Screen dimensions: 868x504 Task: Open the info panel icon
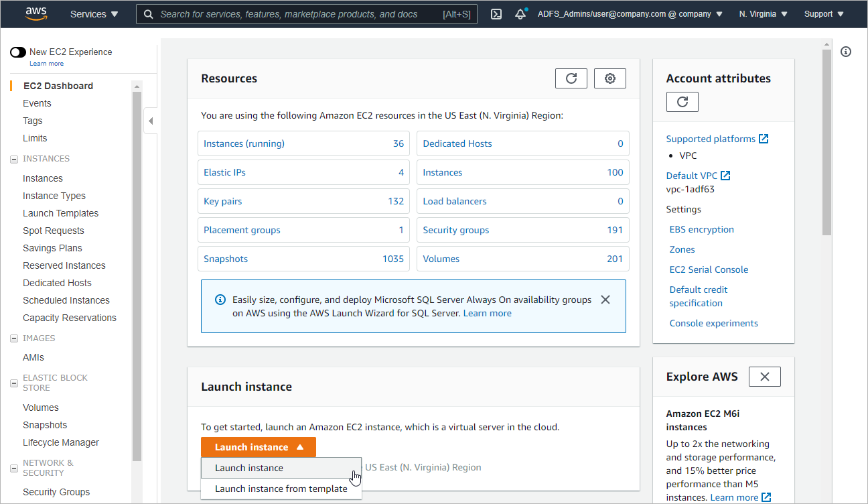(x=846, y=52)
